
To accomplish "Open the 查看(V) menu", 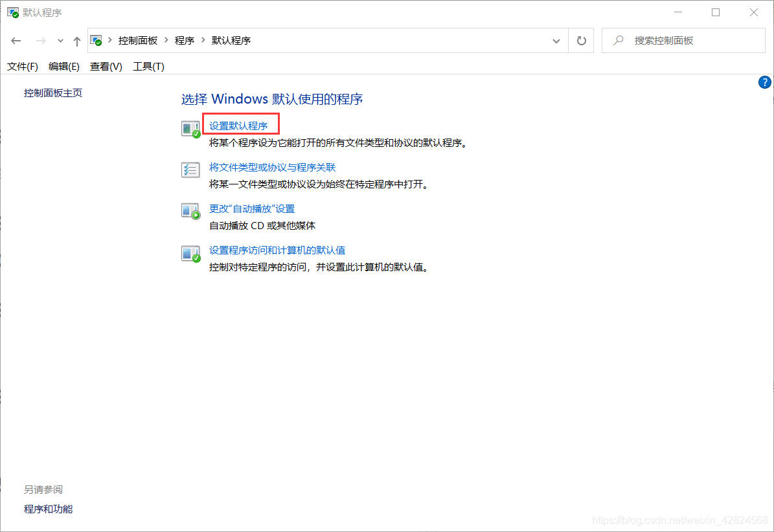I will (106, 66).
